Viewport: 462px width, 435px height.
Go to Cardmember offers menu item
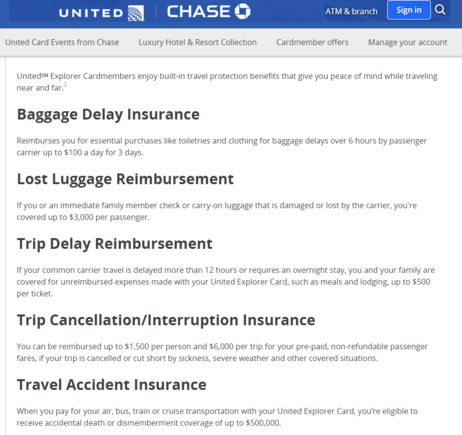click(312, 42)
